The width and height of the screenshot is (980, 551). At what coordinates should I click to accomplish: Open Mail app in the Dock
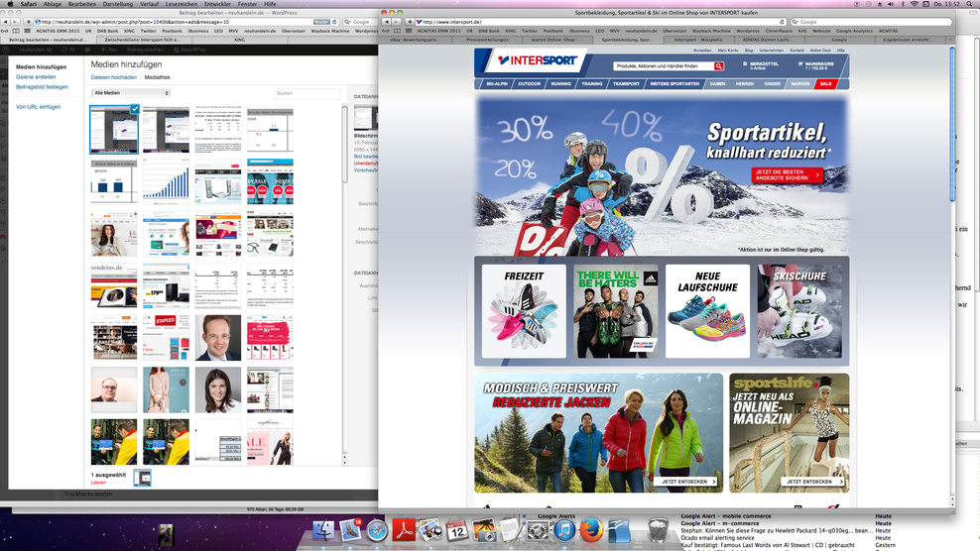(350, 531)
